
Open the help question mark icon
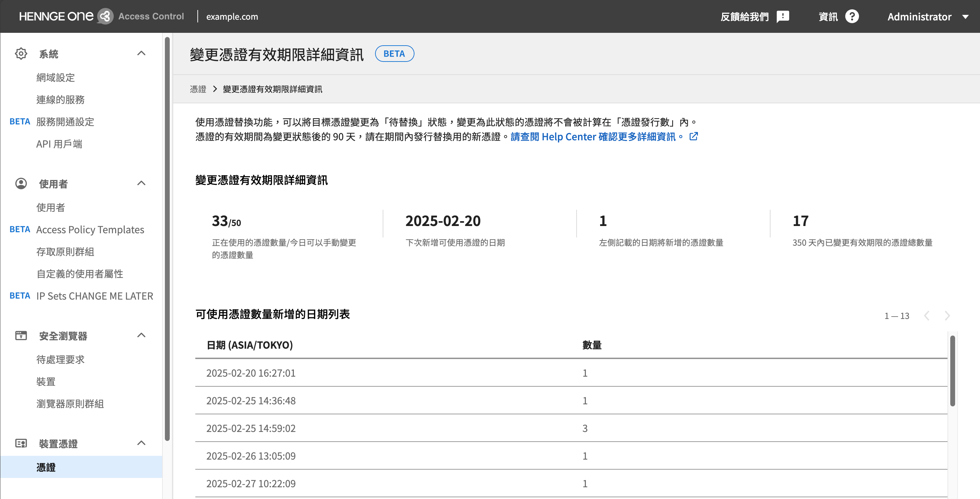point(852,16)
